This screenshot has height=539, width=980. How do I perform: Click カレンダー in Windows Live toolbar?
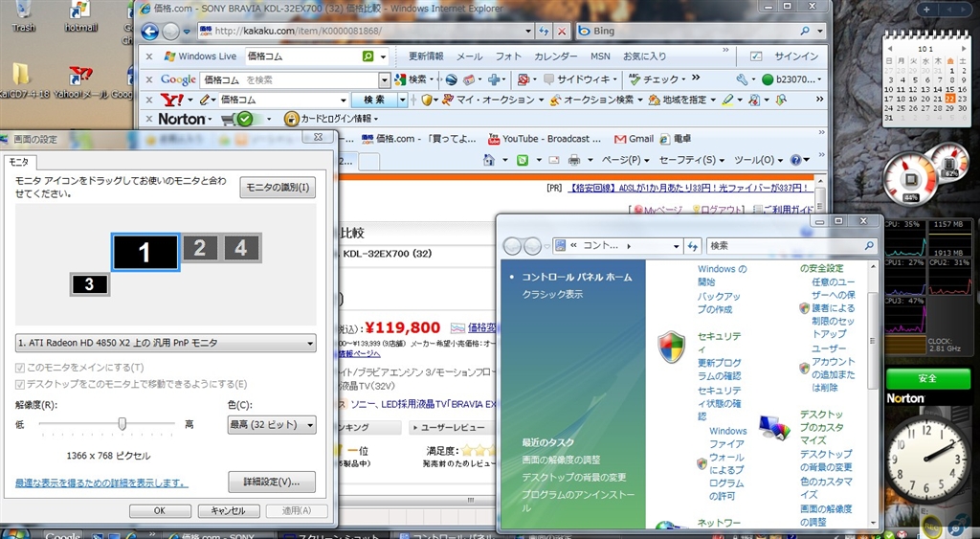click(x=556, y=56)
